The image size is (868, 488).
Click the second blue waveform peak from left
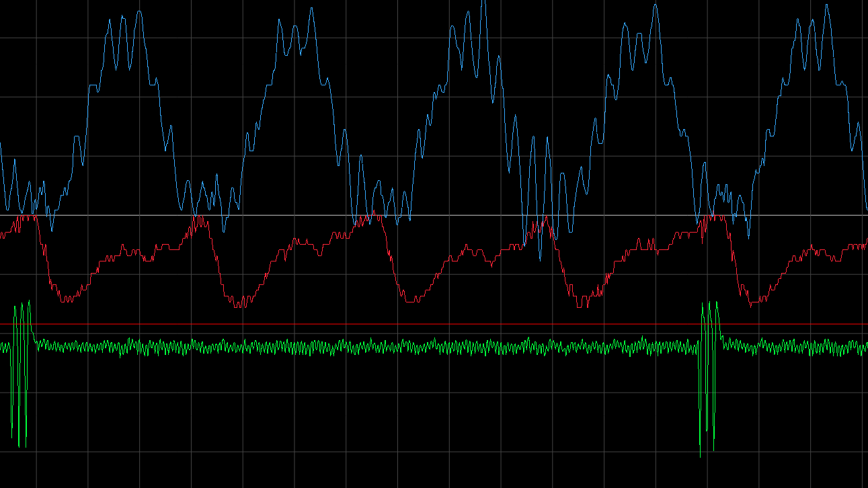pos(311,9)
